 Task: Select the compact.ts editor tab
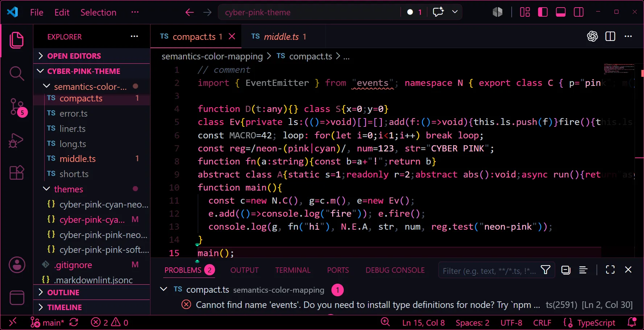point(196,37)
